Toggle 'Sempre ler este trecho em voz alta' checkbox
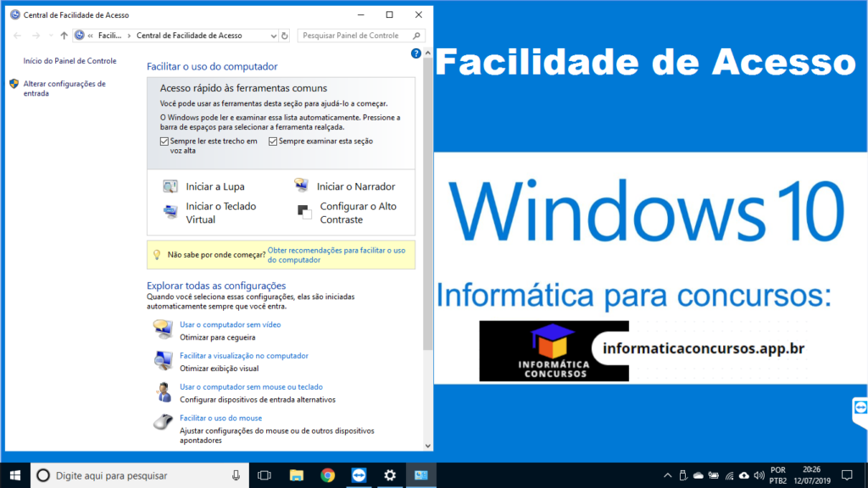This screenshot has height=488, width=868. (x=164, y=141)
